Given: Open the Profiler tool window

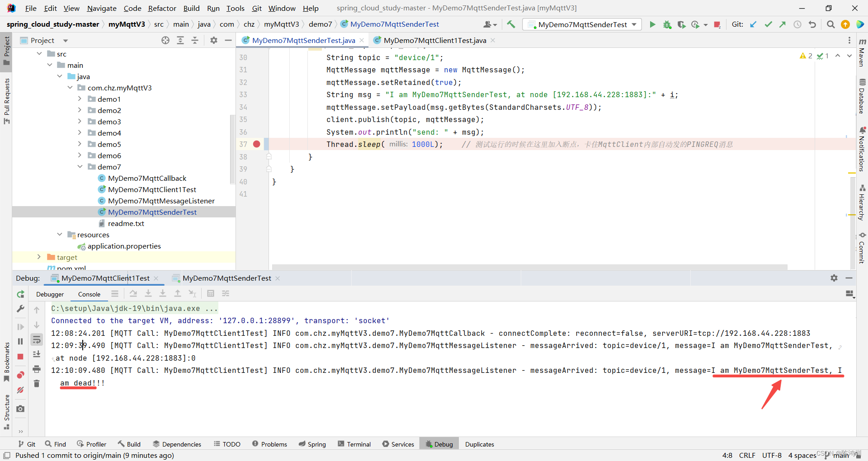Looking at the screenshot, I should [x=92, y=444].
